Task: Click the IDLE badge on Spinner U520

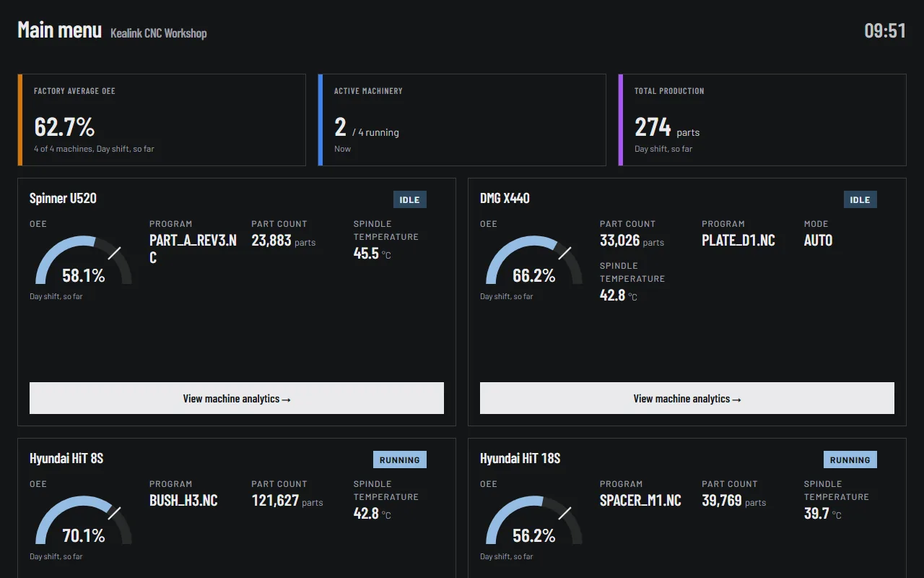Action: coord(410,199)
